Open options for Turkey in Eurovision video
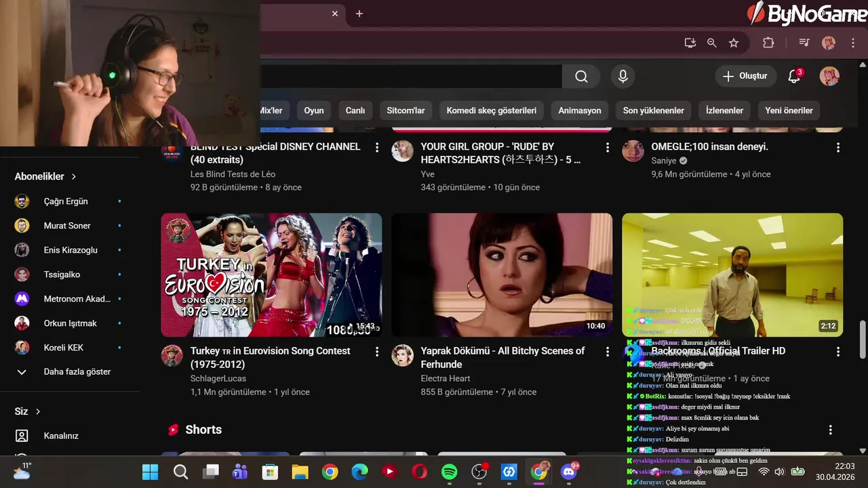 [377, 352]
